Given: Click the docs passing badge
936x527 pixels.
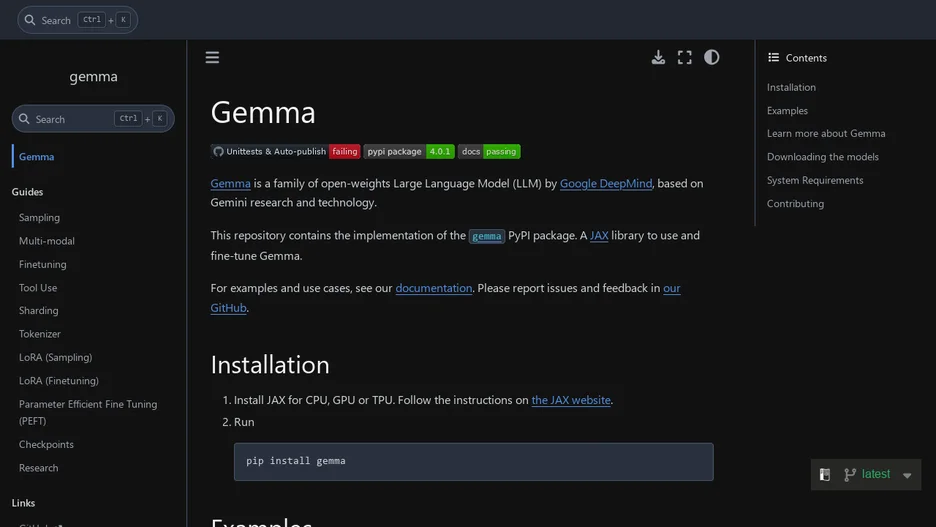Looking at the screenshot, I should [489, 152].
